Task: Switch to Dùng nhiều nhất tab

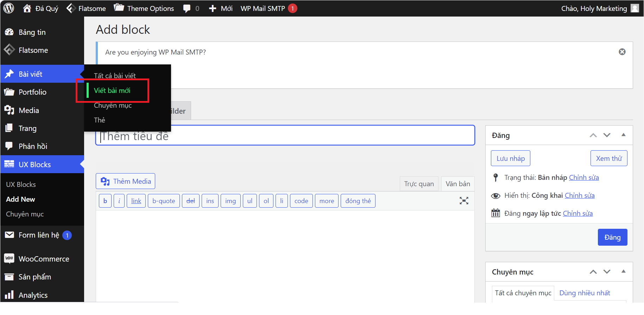Action: 584,293
